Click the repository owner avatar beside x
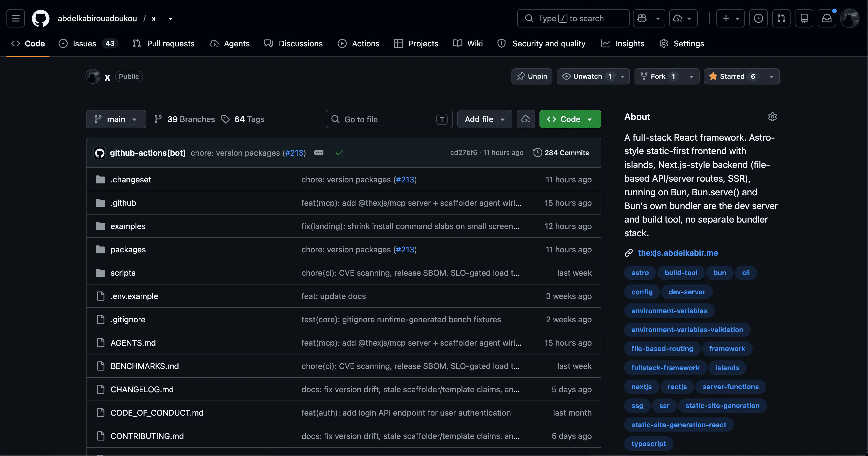The height and width of the screenshot is (456, 868). click(93, 76)
